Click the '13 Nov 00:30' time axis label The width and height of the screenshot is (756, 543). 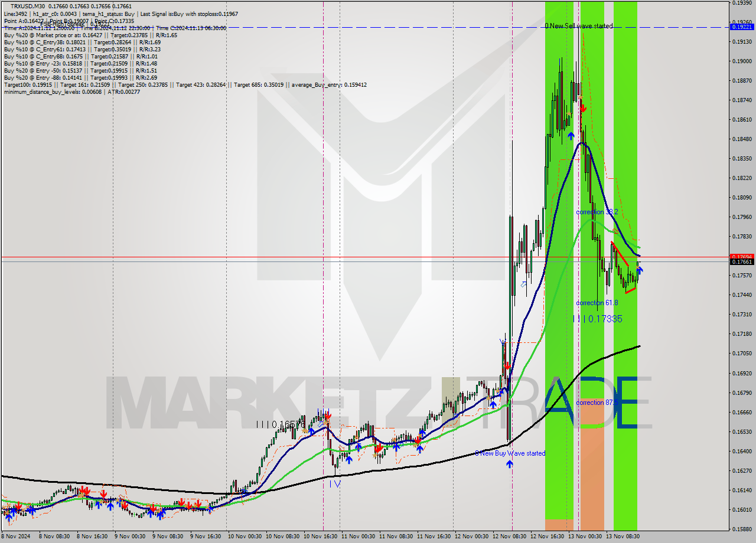(585, 537)
